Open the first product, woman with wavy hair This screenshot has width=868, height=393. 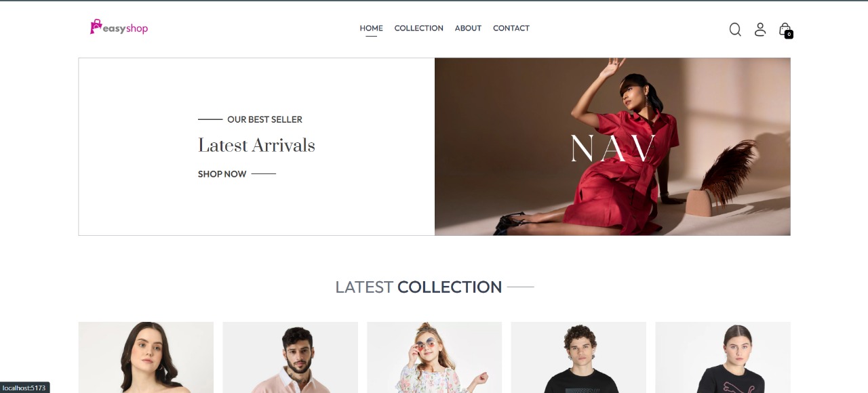(x=146, y=357)
